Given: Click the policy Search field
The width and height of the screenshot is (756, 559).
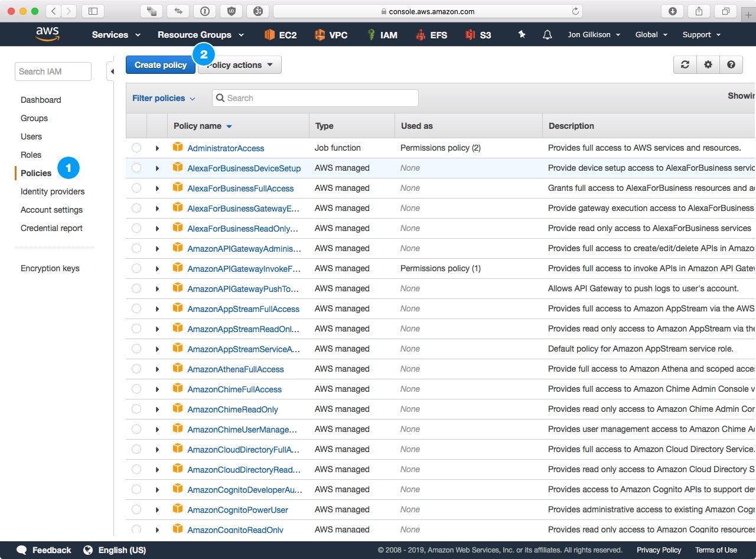Looking at the screenshot, I should click(315, 98).
